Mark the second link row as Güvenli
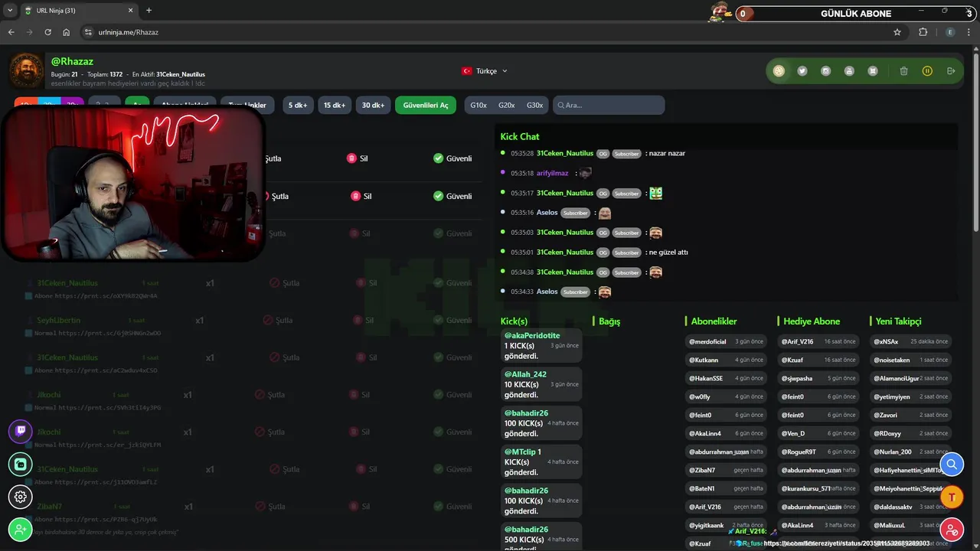The width and height of the screenshot is (980, 551). tap(452, 196)
